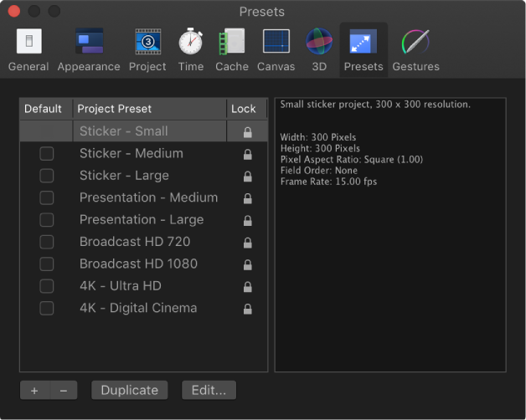Click lock icon for Sticker - Small
526x420 pixels.
248,132
